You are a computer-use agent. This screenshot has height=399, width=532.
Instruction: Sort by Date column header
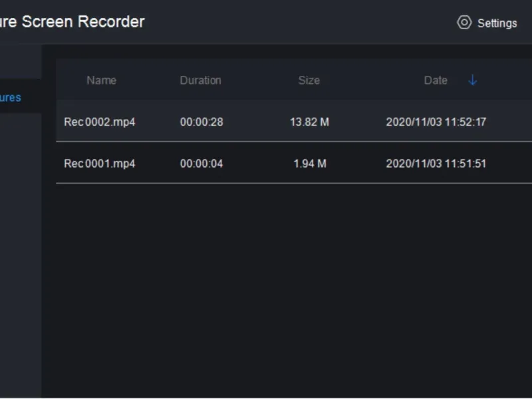point(436,80)
